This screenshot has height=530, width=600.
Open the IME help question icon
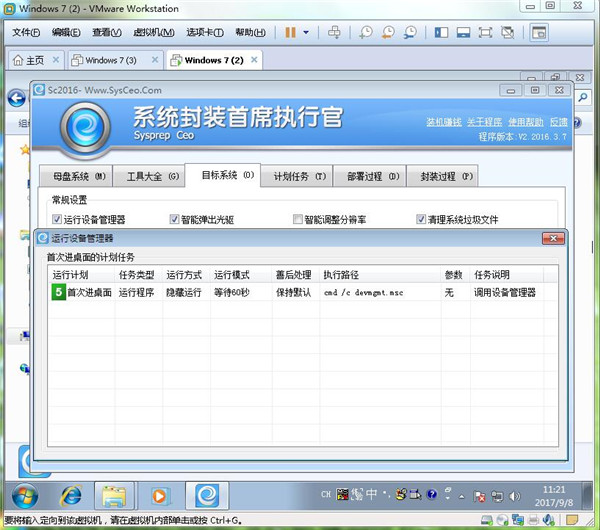[432, 494]
